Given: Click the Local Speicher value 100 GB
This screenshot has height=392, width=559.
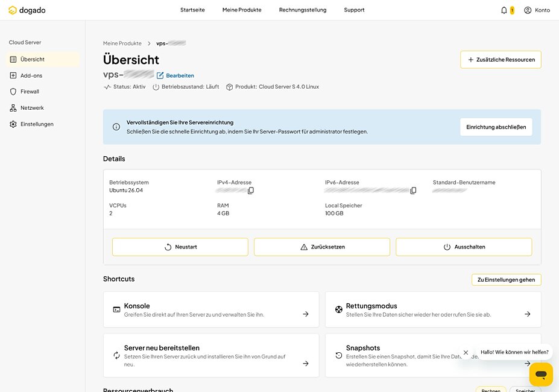Looking at the screenshot, I should pos(334,213).
